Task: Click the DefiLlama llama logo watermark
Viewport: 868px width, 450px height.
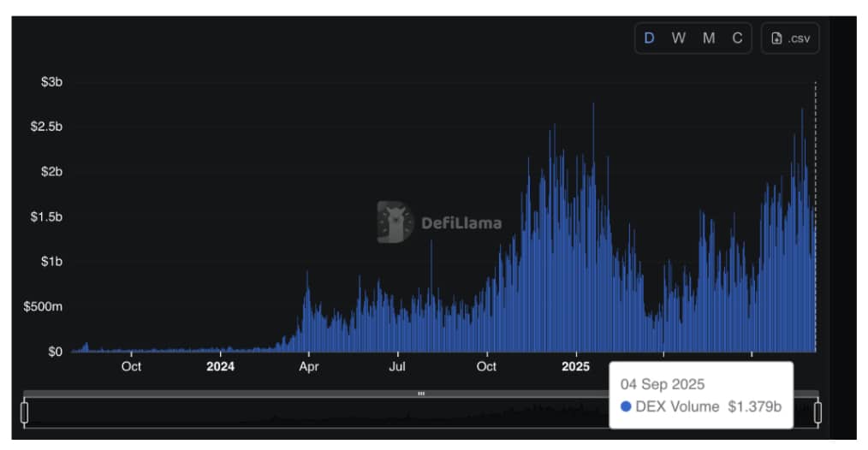Action: [x=395, y=222]
